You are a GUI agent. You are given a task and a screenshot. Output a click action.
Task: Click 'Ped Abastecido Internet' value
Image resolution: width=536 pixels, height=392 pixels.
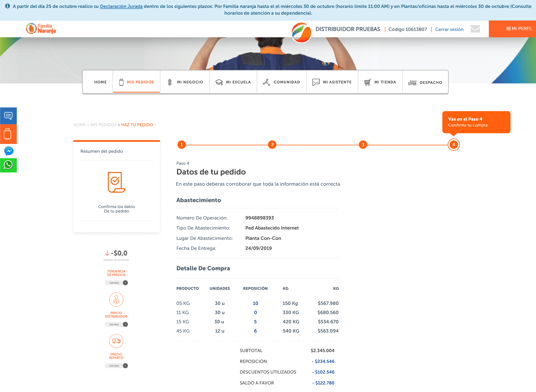(272, 228)
